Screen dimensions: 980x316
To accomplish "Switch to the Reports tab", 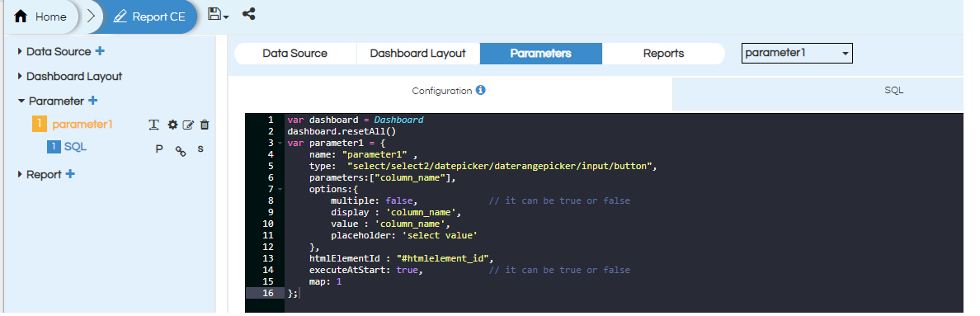I will (x=663, y=53).
